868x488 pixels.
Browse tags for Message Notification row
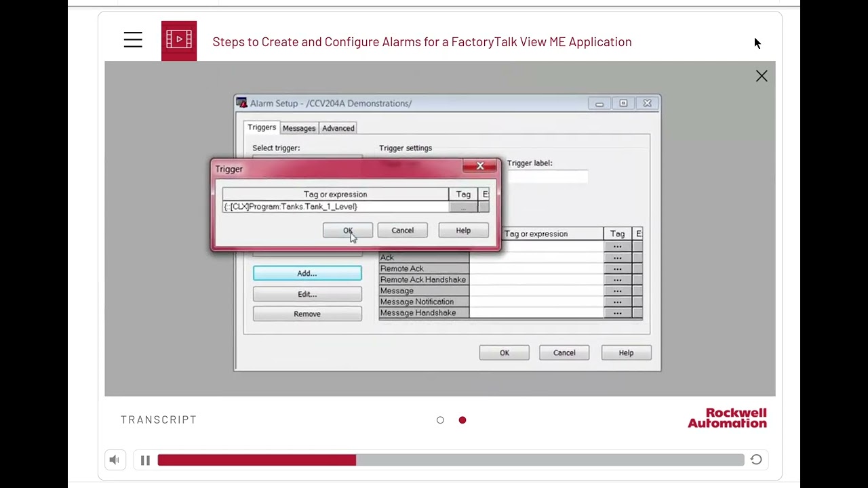click(x=617, y=302)
